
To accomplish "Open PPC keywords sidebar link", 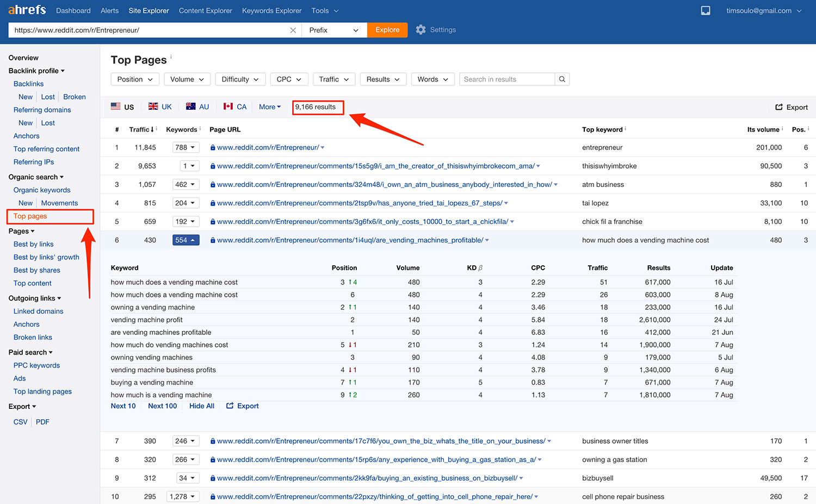I will [x=37, y=365].
